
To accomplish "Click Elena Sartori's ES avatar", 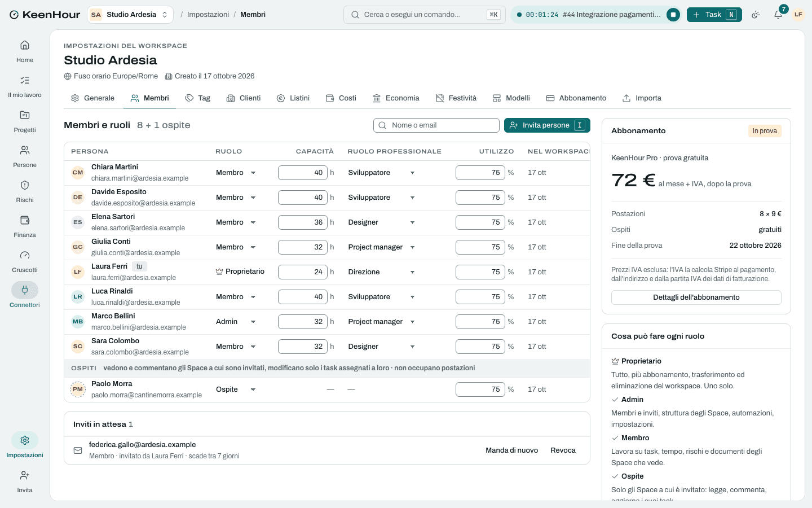I will (78, 222).
